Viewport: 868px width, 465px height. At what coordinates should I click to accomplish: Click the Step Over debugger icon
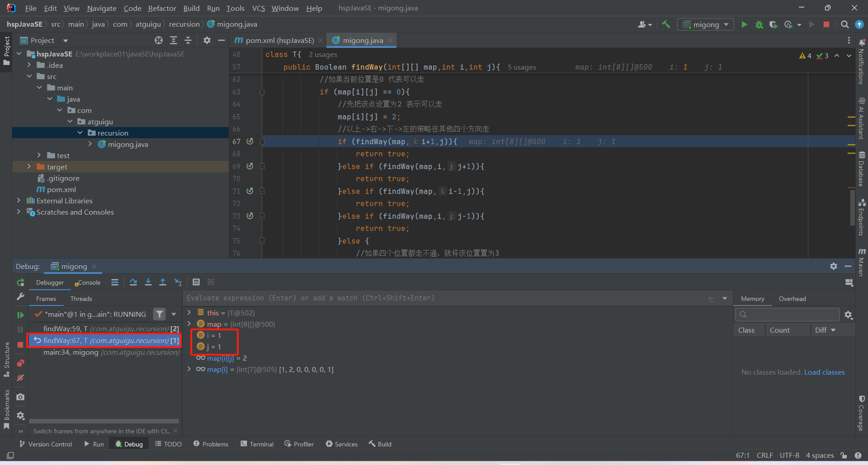click(x=133, y=282)
